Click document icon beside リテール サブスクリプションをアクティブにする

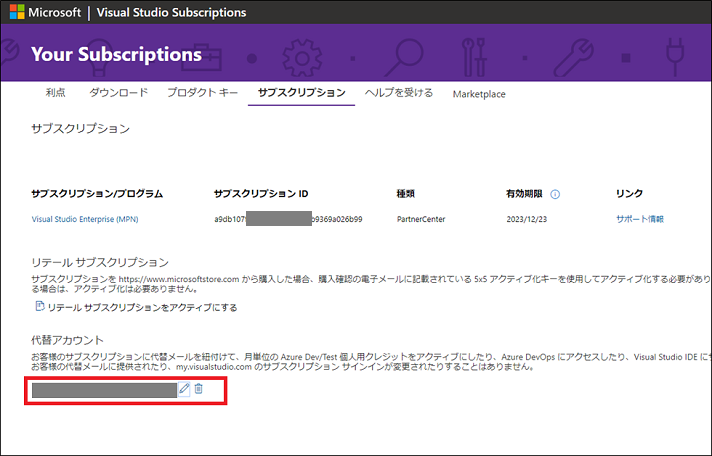pos(40,307)
